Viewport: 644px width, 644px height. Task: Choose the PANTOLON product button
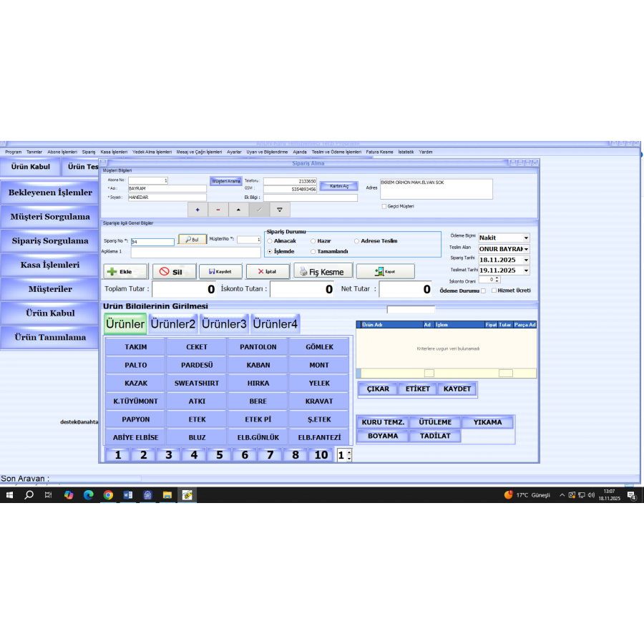[258, 347]
